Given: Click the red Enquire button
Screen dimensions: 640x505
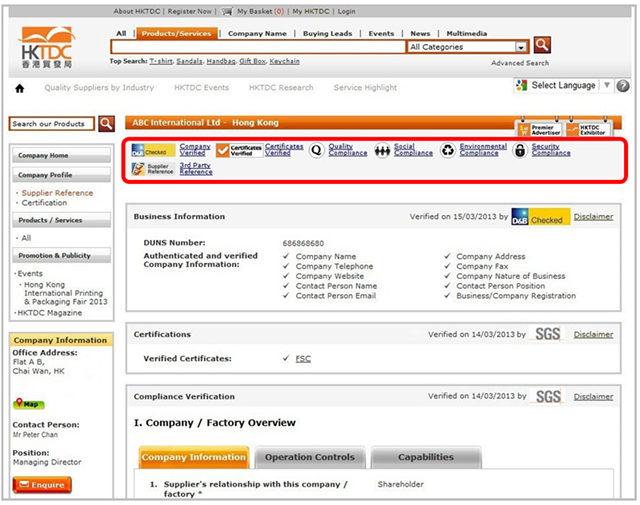Looking at the screenshot, I should tap(42, 485).
